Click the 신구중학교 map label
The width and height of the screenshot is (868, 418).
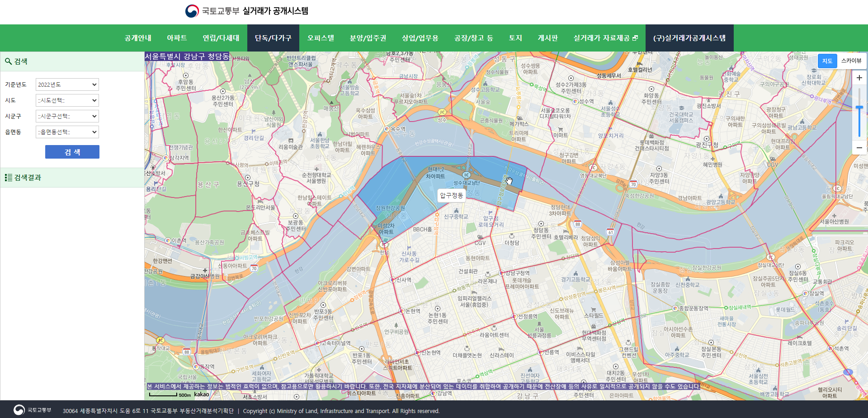(x=456, y=217)
